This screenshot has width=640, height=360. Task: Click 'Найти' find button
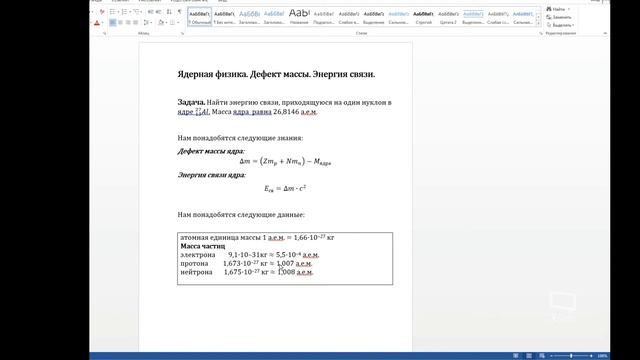[556, 9]
